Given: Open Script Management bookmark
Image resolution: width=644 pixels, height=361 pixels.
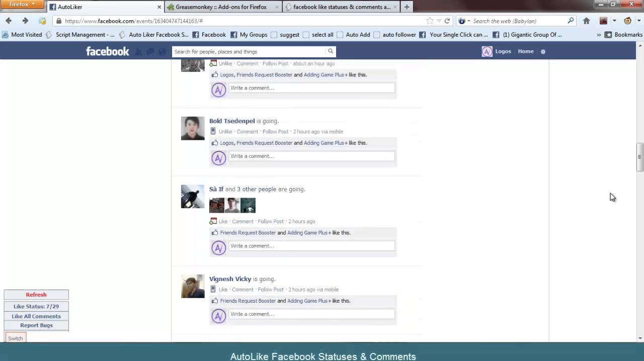Looking at the screenshot, I should (x=80, y=35).
